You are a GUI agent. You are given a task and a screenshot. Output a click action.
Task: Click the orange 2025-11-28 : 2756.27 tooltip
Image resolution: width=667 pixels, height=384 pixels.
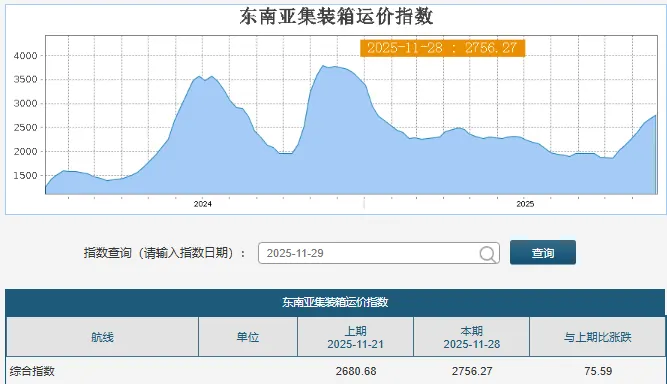pos(442,48)
